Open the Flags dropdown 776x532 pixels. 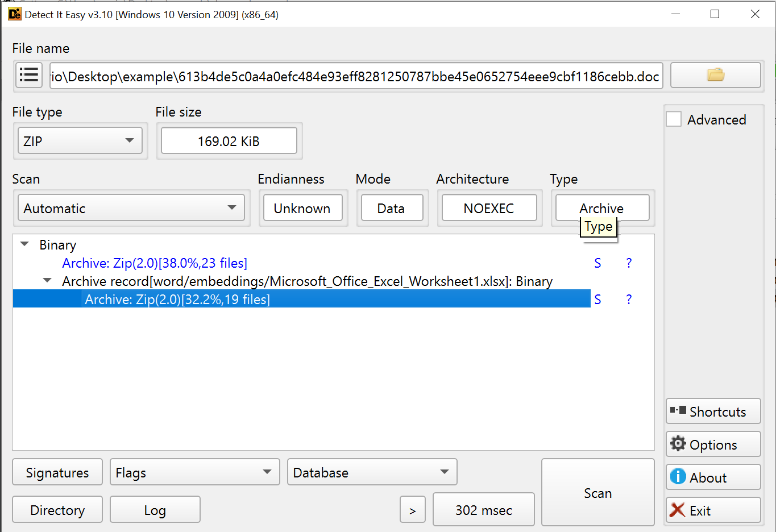[194, 472]
